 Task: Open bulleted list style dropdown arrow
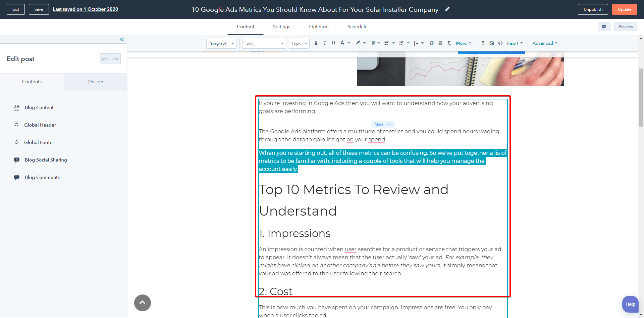click(393, 43)
